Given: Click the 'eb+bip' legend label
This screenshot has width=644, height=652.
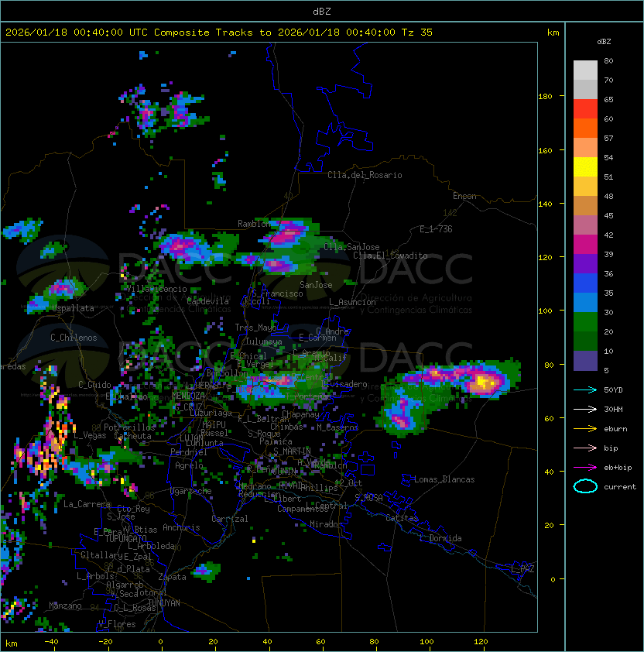Looking at the screenshot, I should [x=618, y=468].
